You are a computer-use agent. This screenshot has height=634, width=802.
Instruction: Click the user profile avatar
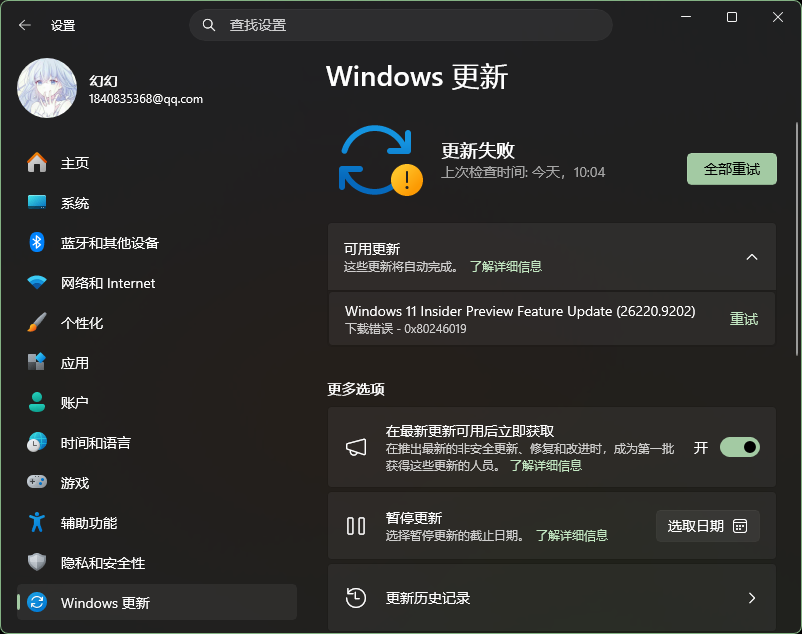47,88
